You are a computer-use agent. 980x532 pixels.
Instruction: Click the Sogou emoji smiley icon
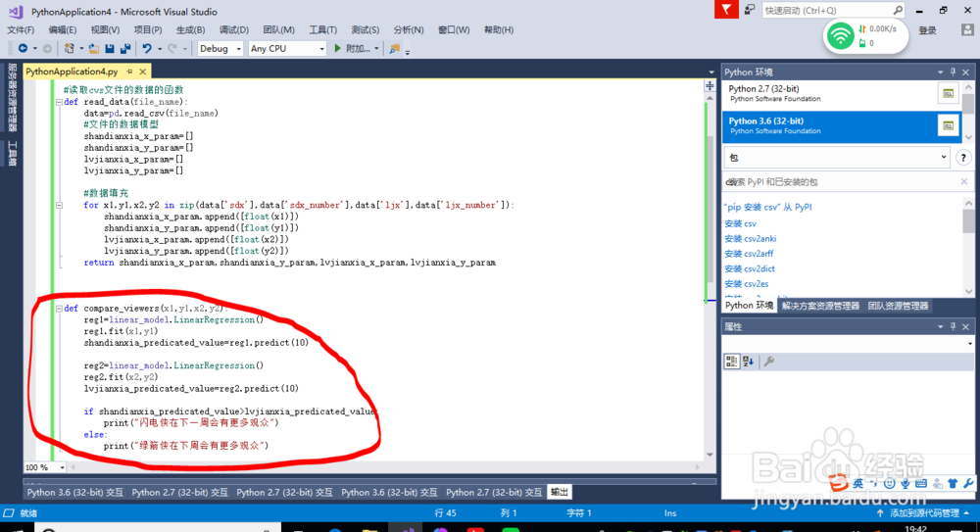coord(889,483)
